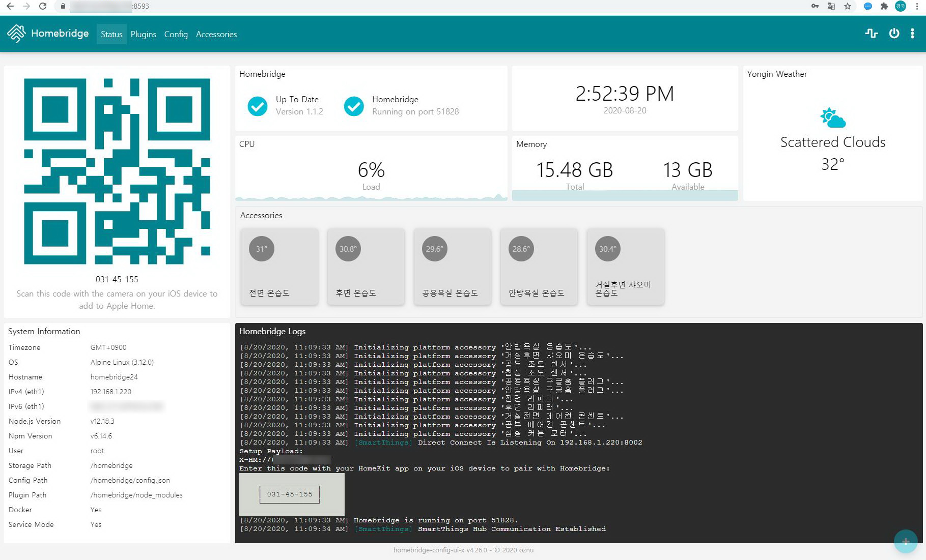This screenshot has width=926, height=560.
Task: Click the floating plus add-widget button
Action: click(x=906, y=541)
